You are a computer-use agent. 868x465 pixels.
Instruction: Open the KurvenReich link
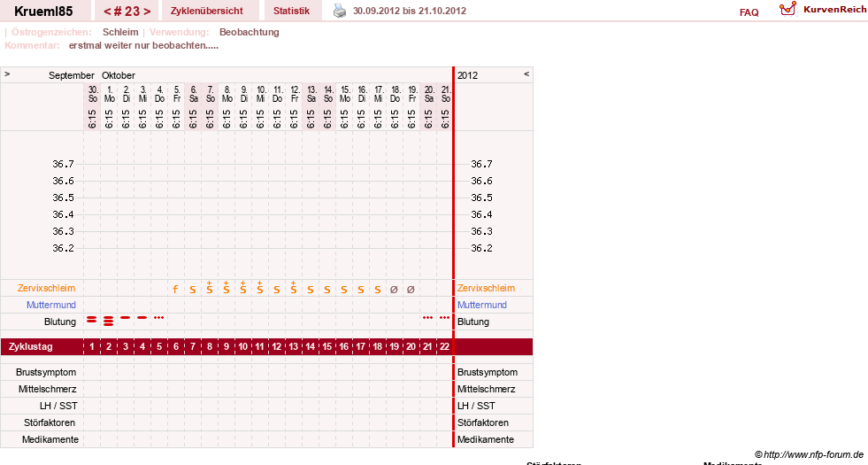[834, 10]
